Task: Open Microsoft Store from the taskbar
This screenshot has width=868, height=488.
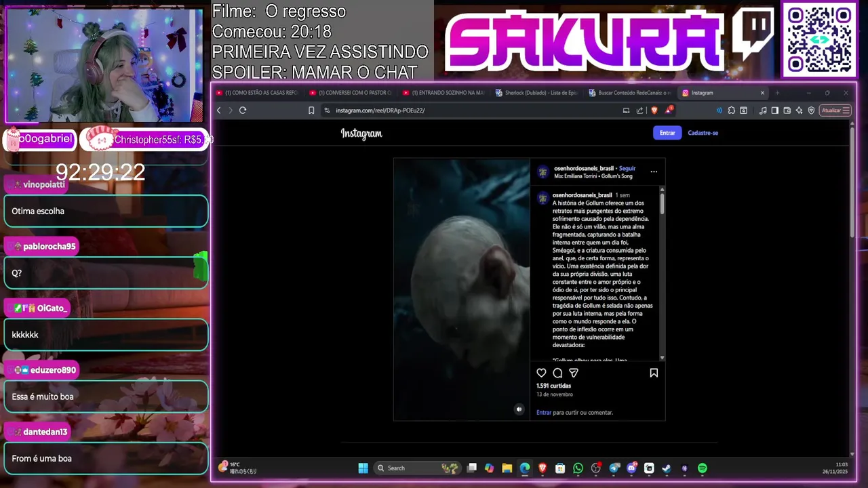Action: (560, 468)
